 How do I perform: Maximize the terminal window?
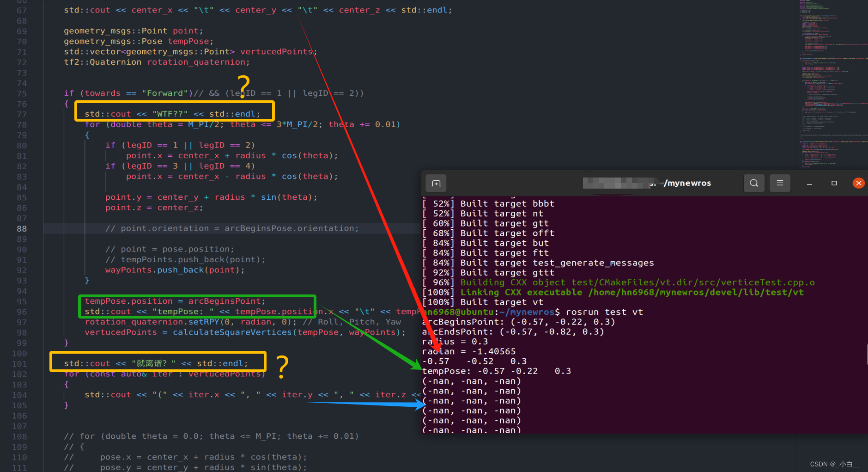click(x=834, y=183)
